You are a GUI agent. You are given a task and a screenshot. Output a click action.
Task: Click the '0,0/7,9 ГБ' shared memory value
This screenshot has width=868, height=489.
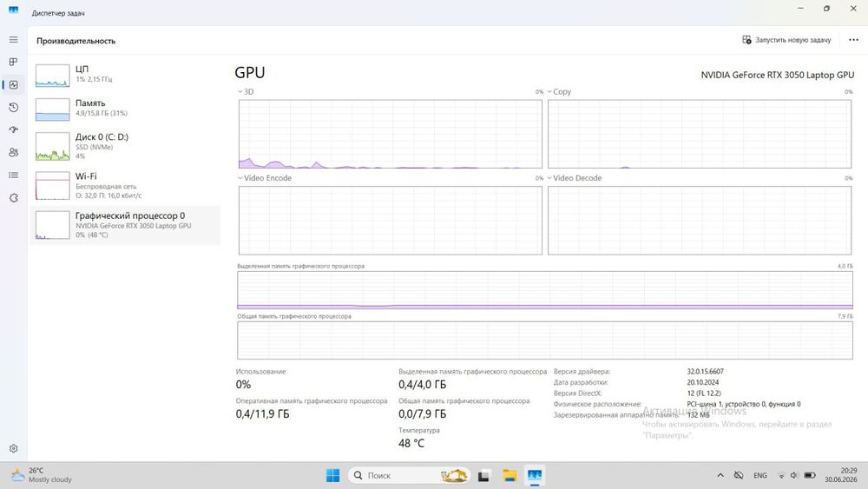point(423,414)
